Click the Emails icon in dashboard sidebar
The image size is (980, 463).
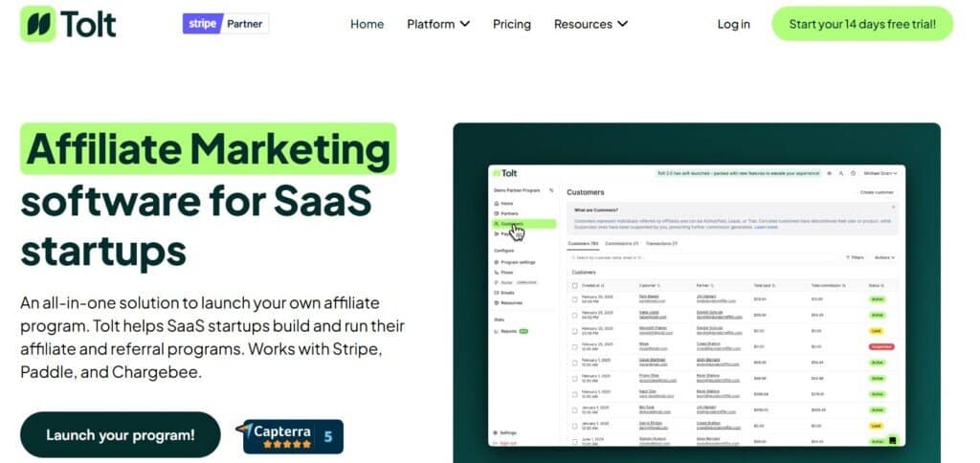(x=496, y=293)
